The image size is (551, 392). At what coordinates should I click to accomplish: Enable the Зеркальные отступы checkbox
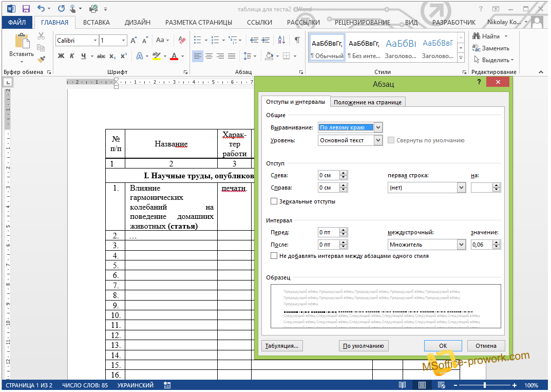click(x=274, y=201)
